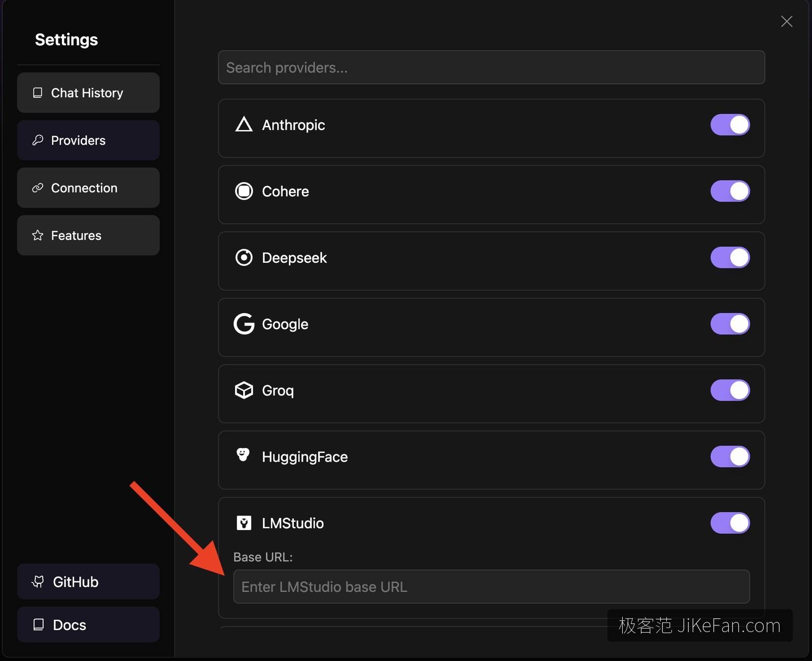Open the GitHub link button
The width and height of the screenshot is (812, 661).
click(88, 581)
